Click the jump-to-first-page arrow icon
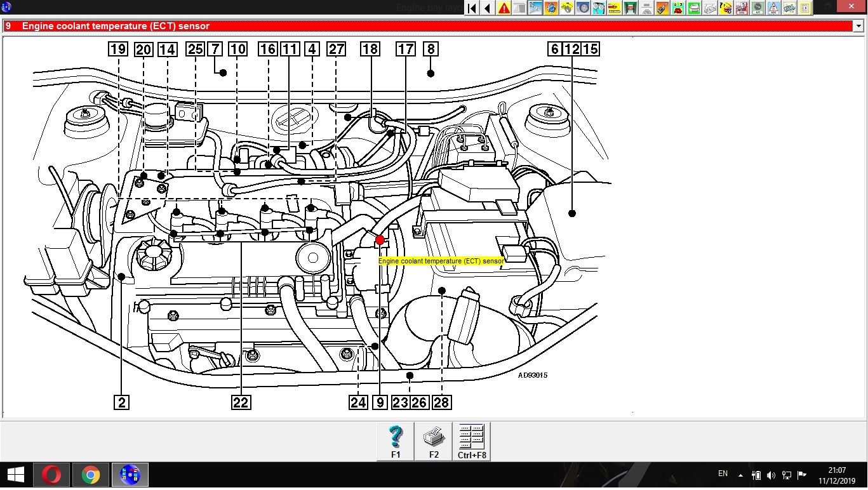 (472, 8)
